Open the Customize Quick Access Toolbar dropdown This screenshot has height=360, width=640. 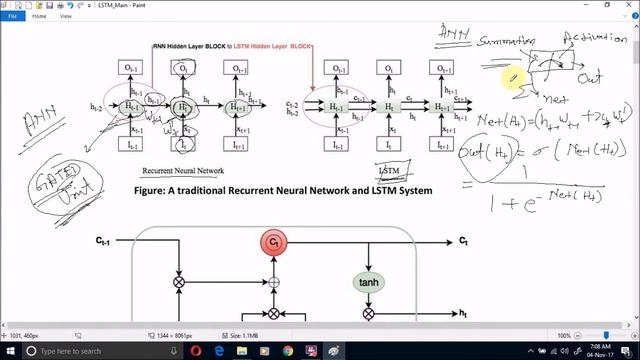pos(89,6)
